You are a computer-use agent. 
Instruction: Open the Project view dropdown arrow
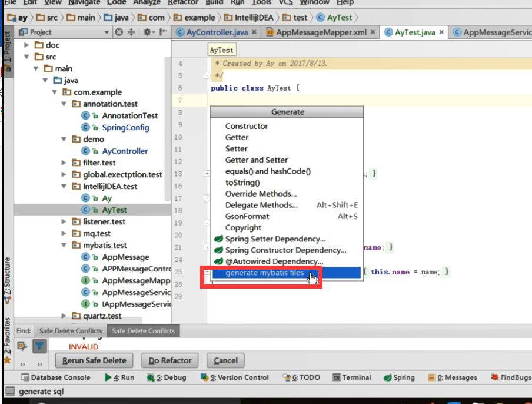pos(106,32)
